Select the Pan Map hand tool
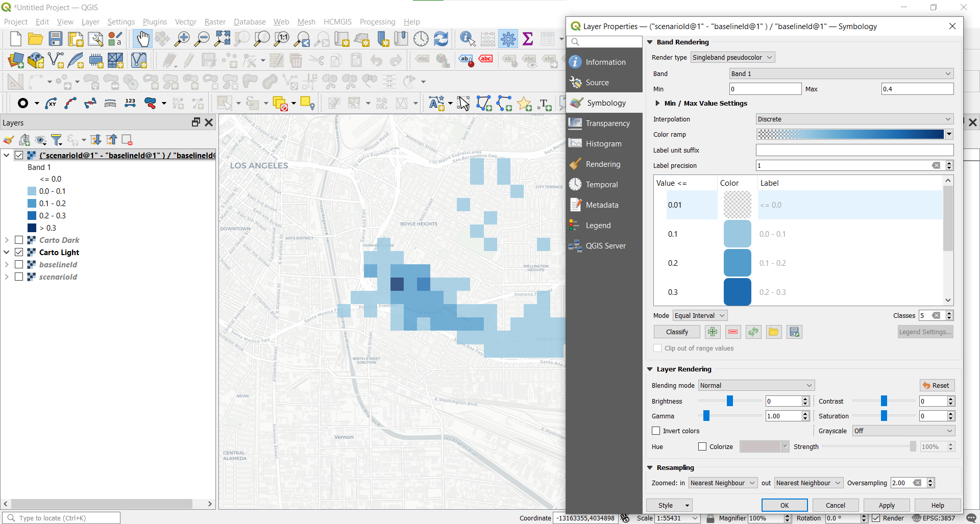980x524 pixels. (142, 39)
